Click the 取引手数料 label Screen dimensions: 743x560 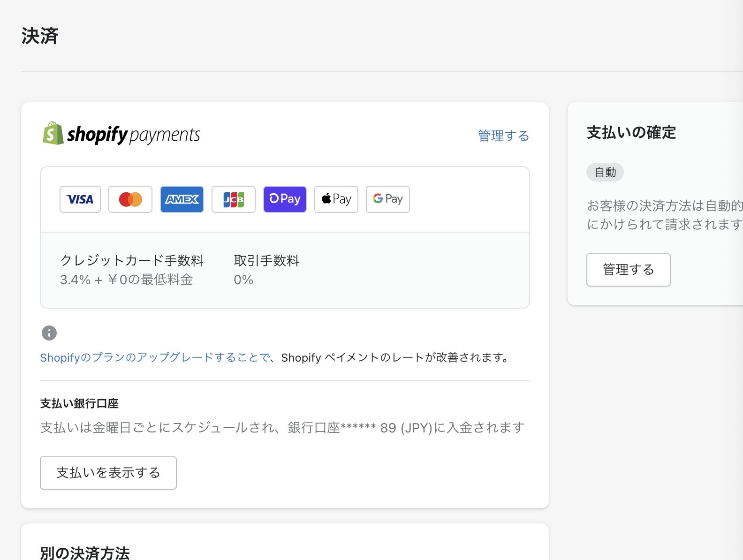tap(266, 260)
